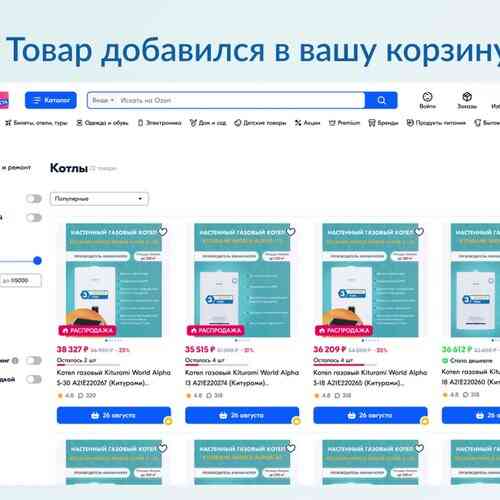The height and width of the screenshot is (500, 500).
Task: Add the 38 327 ₽ boiler to cart
Action: (114, 415)
